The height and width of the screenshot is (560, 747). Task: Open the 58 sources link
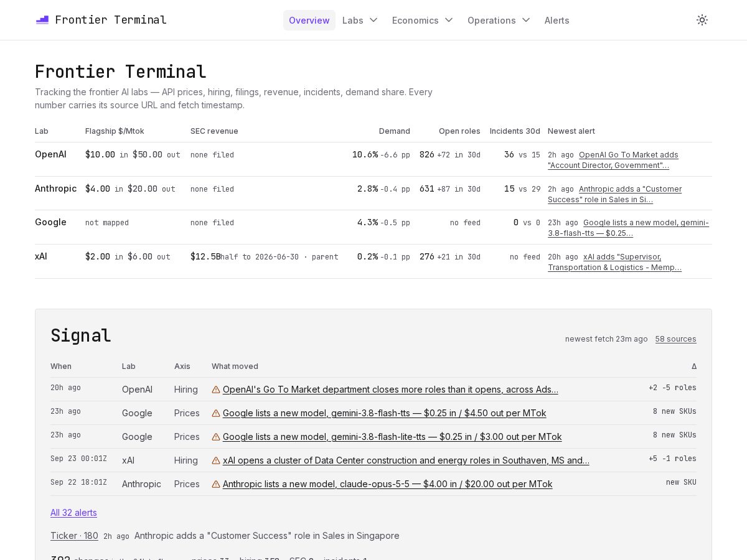[675, 339]
